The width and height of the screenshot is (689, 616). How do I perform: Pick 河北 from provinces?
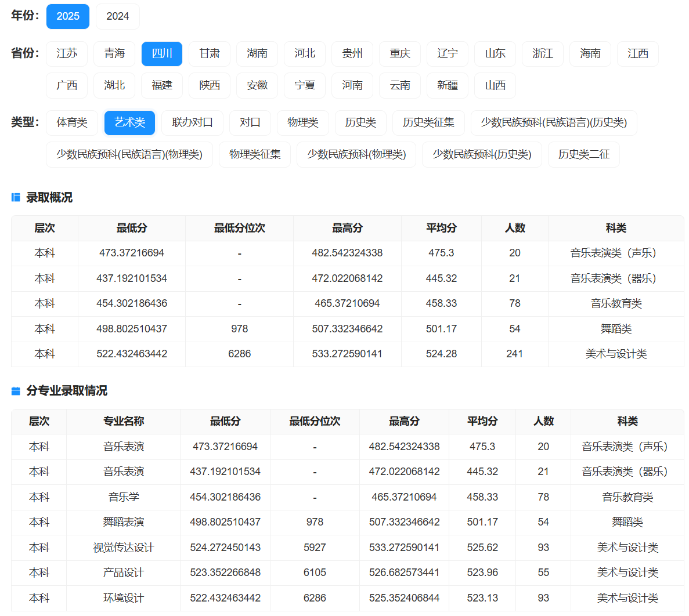(x=305, y=53)
